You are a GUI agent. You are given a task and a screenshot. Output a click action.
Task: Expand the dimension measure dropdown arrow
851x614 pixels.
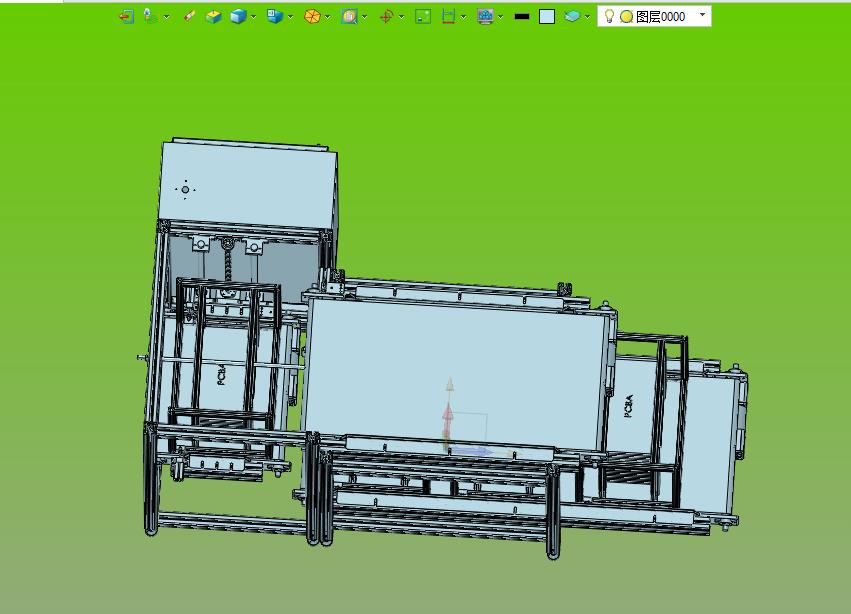click(x=463, y=17)
